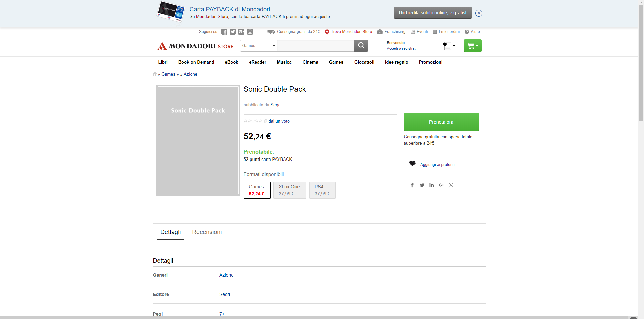
Task: Click Aggiungi ai preferiti link
Action: [x=437, y=165]
